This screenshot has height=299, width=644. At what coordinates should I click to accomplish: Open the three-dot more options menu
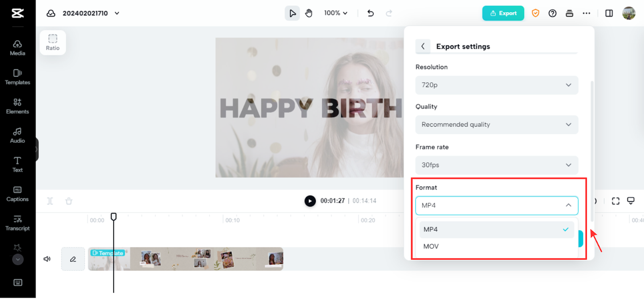[x=587, y=14]
